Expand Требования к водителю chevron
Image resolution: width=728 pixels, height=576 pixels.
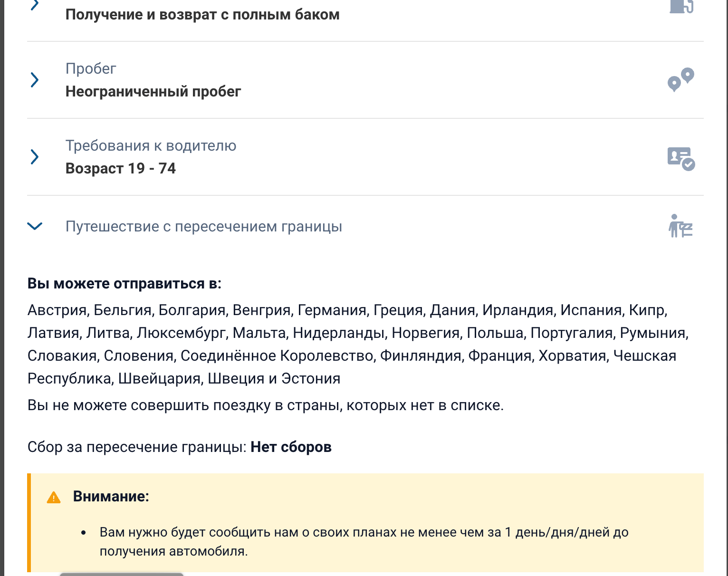[x=34, y=157]
